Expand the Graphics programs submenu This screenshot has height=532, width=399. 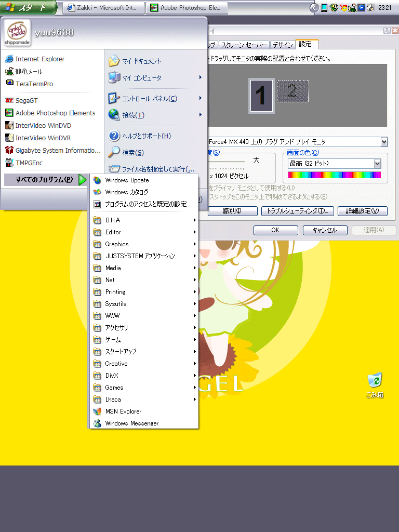coord(116,244)
